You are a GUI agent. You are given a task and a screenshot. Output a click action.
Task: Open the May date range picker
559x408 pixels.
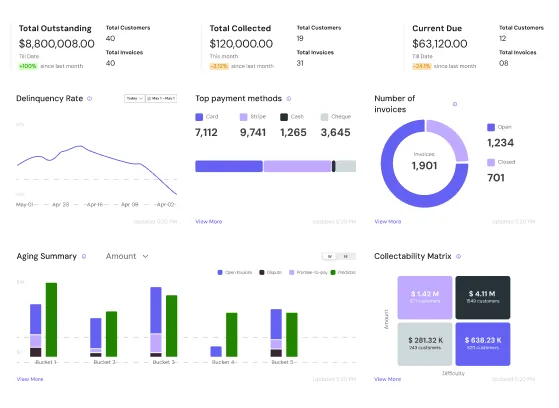pos(161,98)
